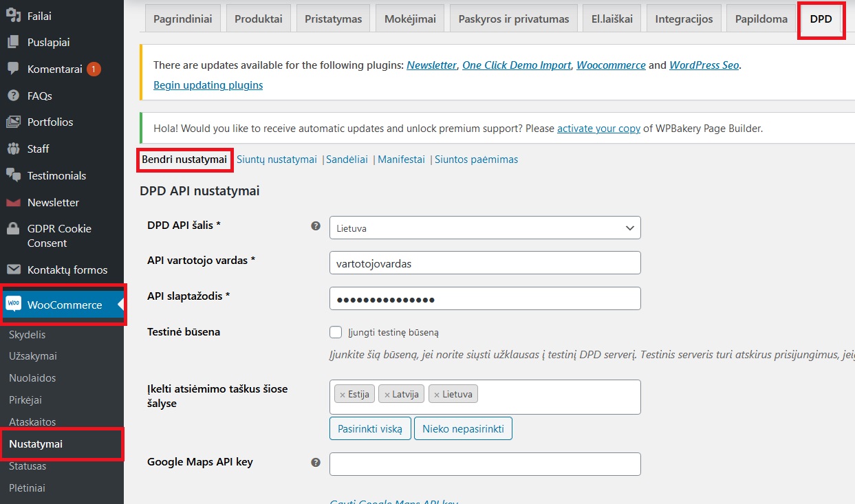
Task: Open Užsakymai in WooCommerce submenu
Action: (33, 356)
